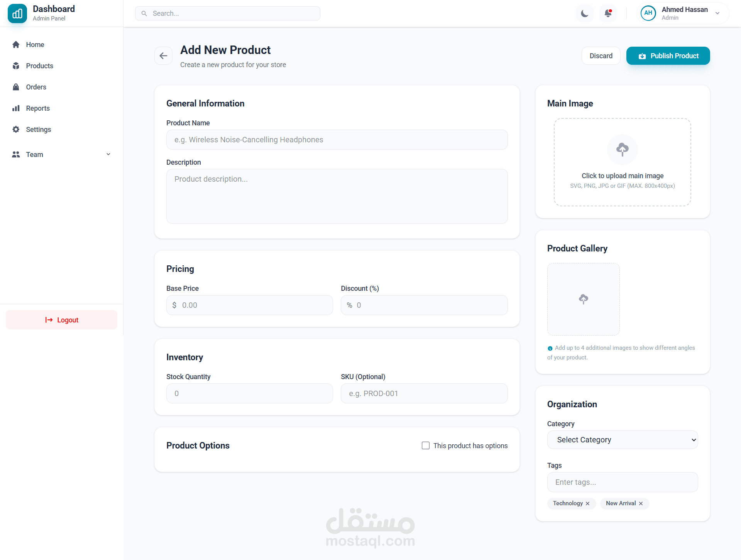Image resolution: width=741 pixels, height=560 pixels.
Task: Toggle dark mode with the moon icon
Action: [585, 13]
